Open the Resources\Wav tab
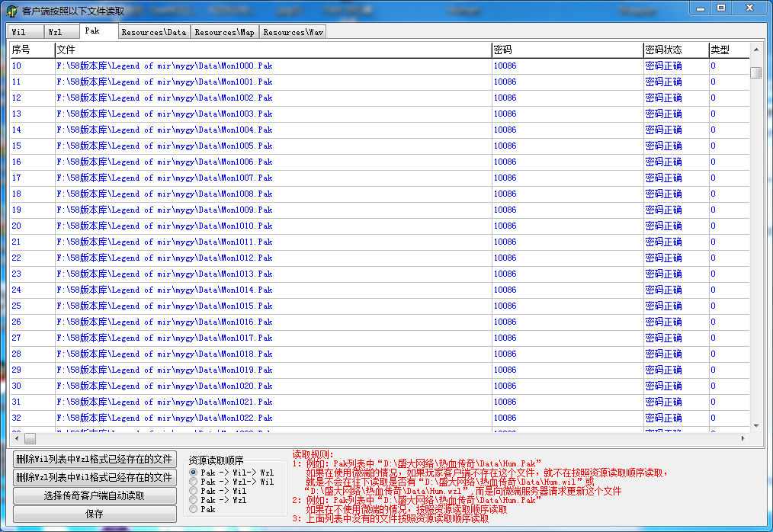 click(293, 32)
